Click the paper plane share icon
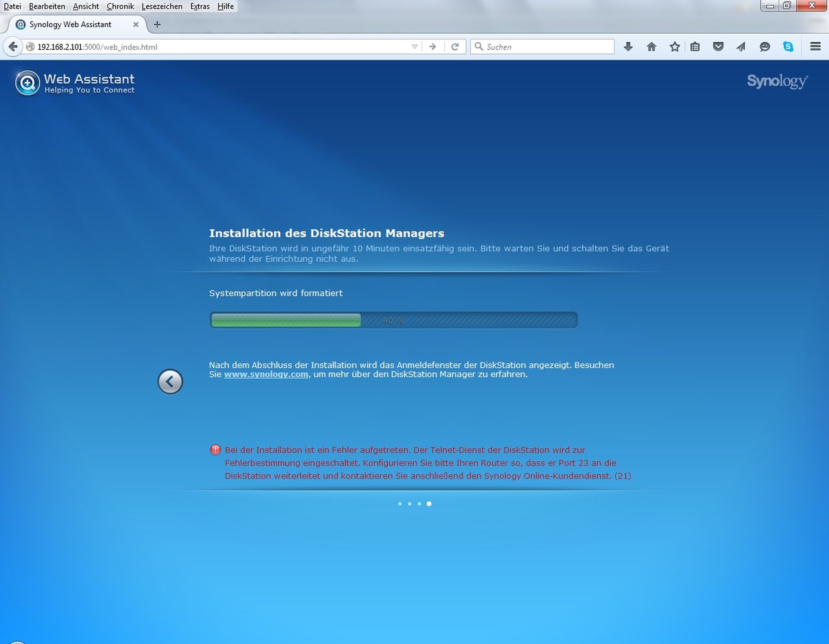The image size is (829, 644). 741,47
